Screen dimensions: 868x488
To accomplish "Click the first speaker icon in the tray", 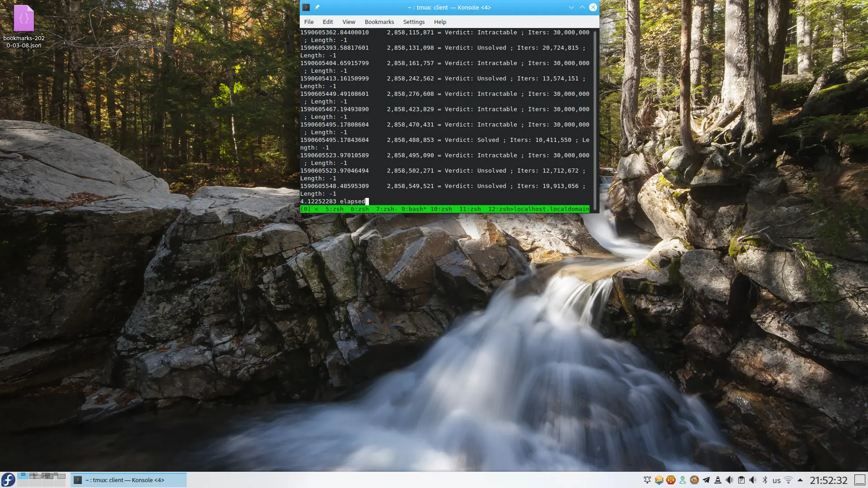I will coord(730,480).
